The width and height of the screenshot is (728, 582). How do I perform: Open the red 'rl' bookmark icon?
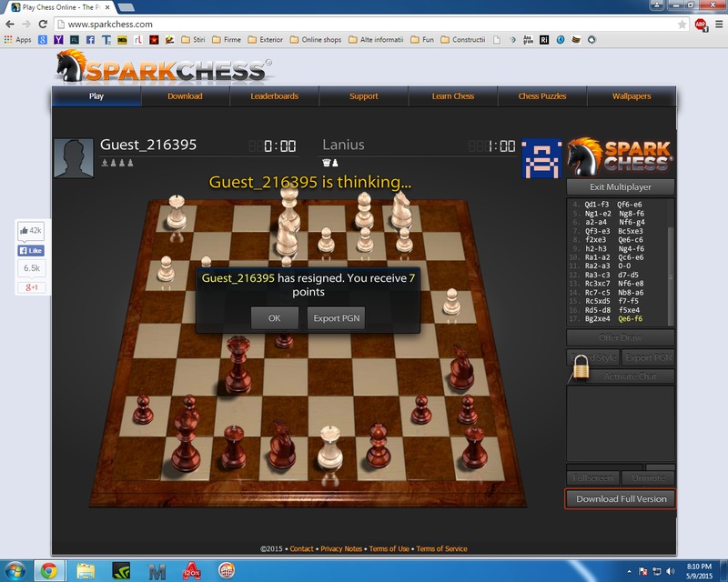tap(138, 40)
